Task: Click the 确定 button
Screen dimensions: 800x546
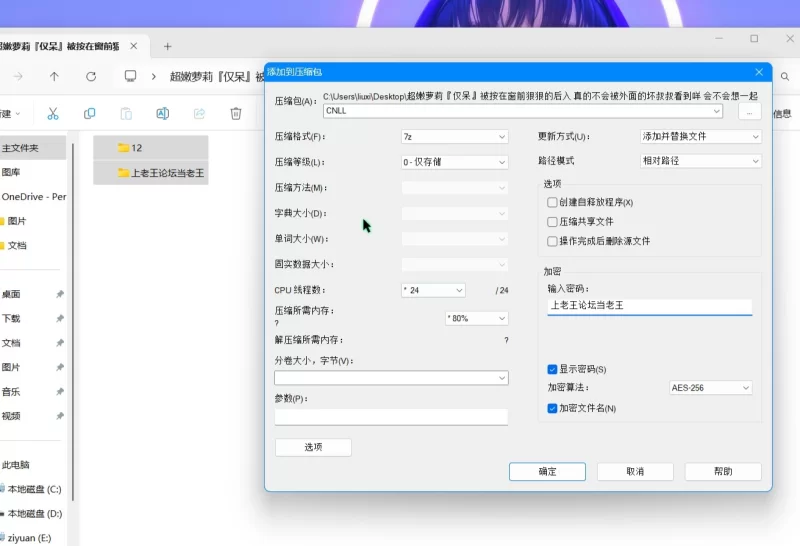Action: click(x=547, y=471)
